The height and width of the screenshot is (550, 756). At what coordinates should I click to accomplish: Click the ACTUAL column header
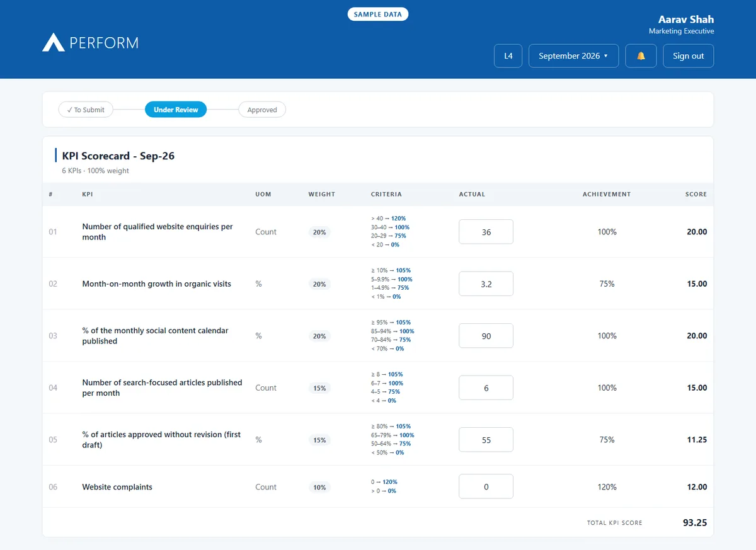tap(472, 194)
